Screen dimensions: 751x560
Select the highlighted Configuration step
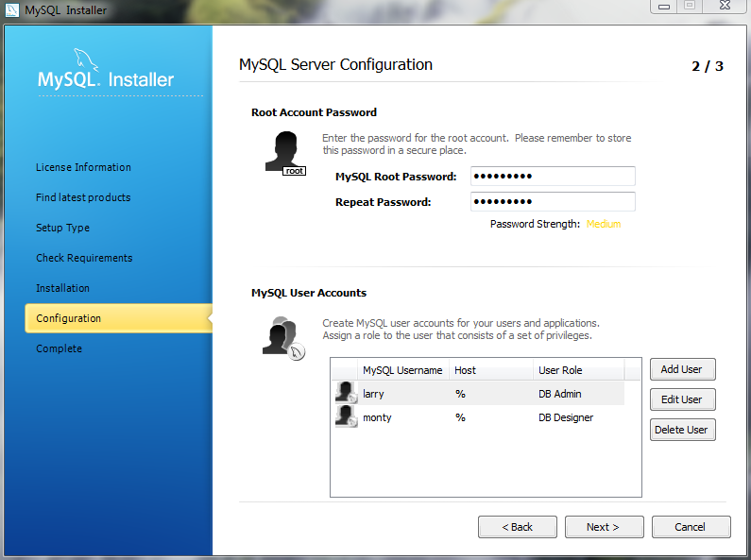[118, 318]
